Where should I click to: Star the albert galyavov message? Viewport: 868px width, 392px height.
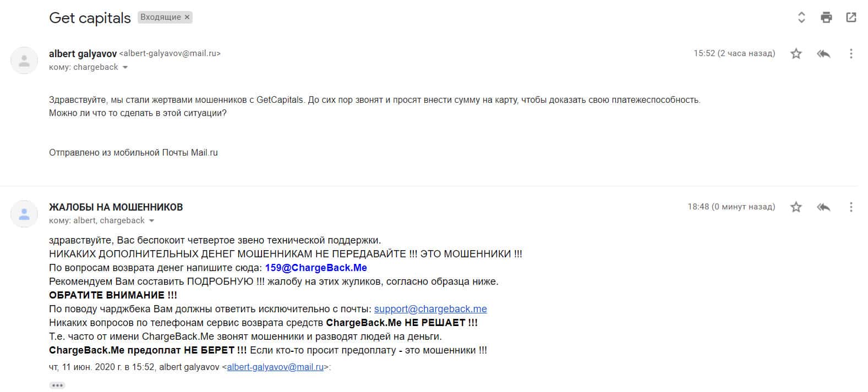tap(796, 54)
